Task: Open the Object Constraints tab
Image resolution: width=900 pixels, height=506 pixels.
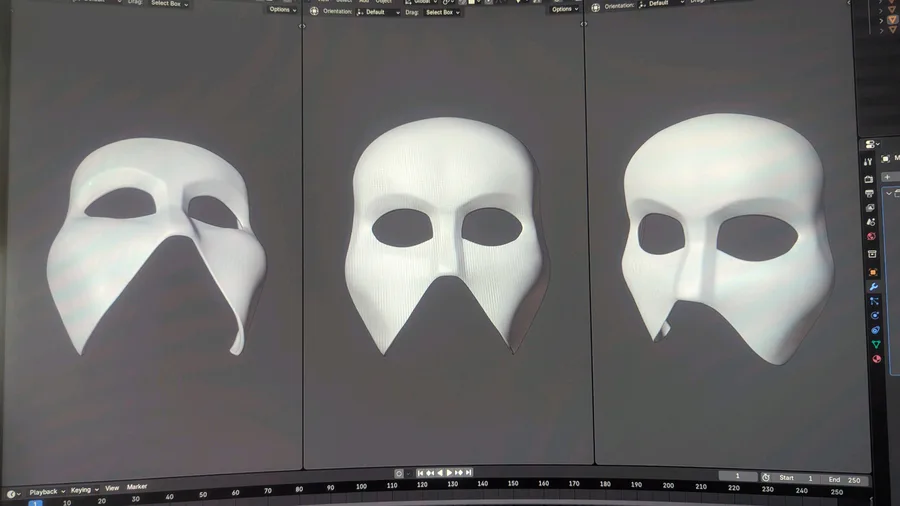Action: coord(875,329)
